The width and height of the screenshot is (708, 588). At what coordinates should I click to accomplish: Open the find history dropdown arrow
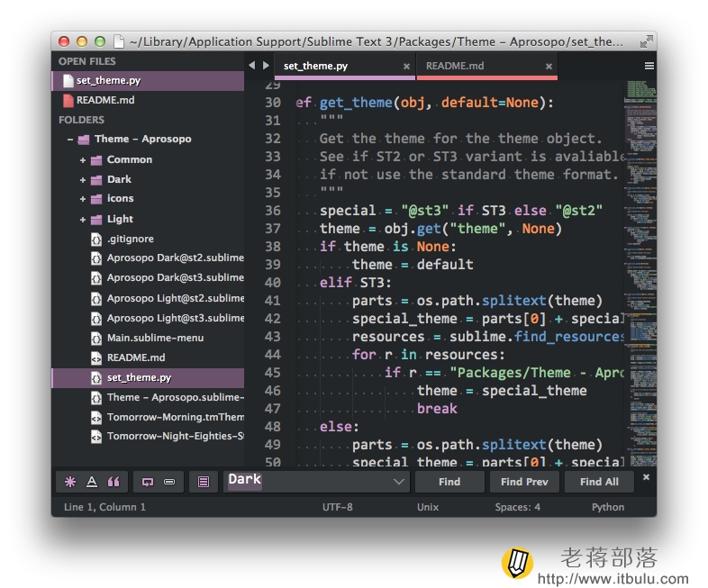(399, 482)
